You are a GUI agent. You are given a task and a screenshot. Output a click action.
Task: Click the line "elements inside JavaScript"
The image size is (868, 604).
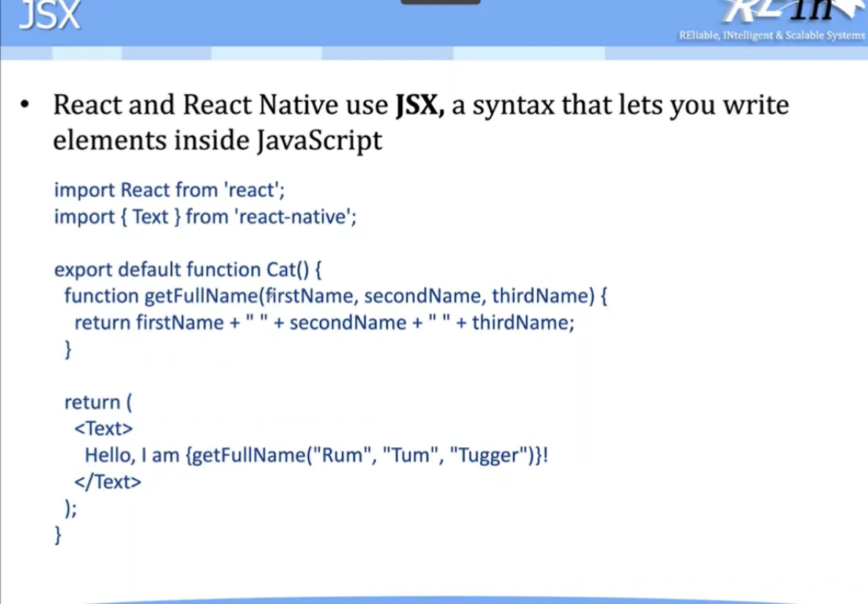click(217, 140)
